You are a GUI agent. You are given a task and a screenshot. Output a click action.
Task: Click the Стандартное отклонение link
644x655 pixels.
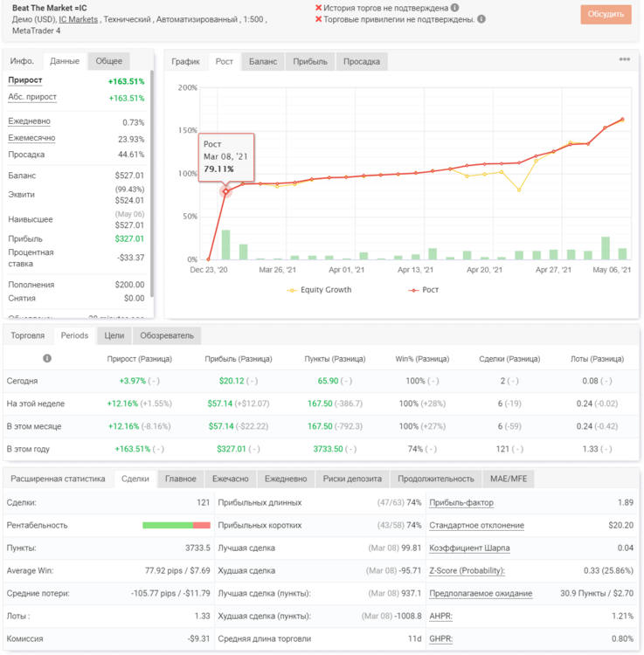[477, 525]
